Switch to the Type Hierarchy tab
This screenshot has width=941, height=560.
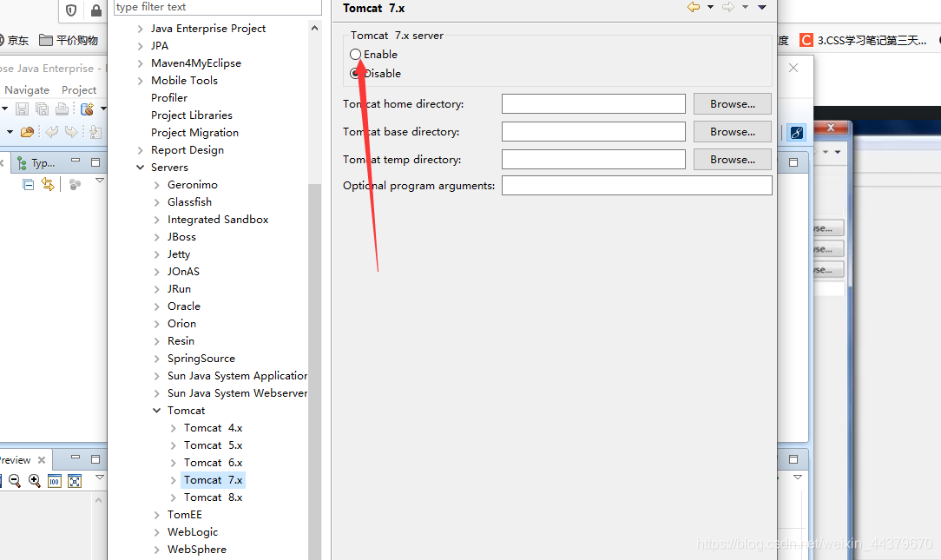pyautogui.click(x=36, y=163)
